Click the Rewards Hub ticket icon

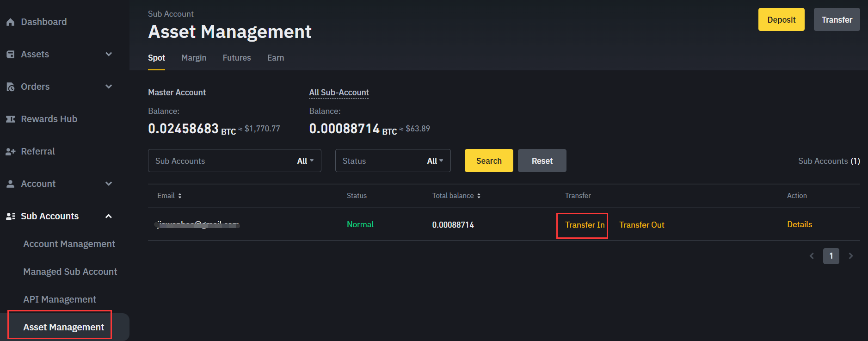pos(10,119)
